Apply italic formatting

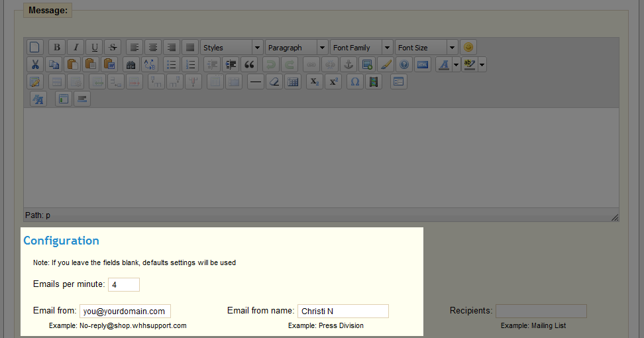76,47
